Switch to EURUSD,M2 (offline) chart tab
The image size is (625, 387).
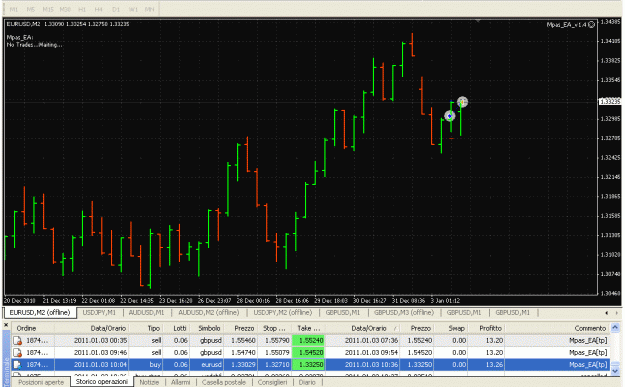click(x=40, y=312)
